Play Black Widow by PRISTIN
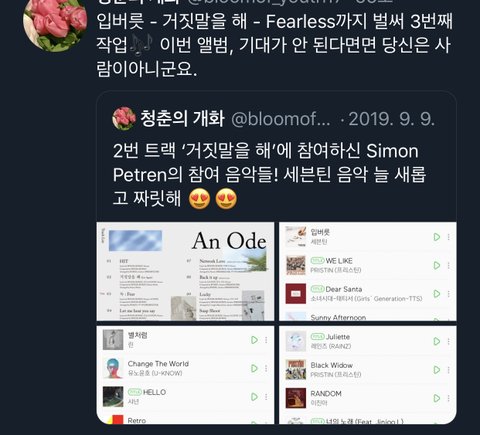Image resolution: width=480 pixels, height=435 pixels. click(x=437, y=370)
